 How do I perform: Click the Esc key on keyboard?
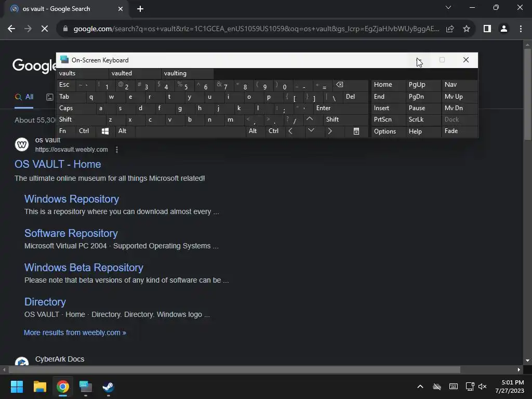[66, 85]
